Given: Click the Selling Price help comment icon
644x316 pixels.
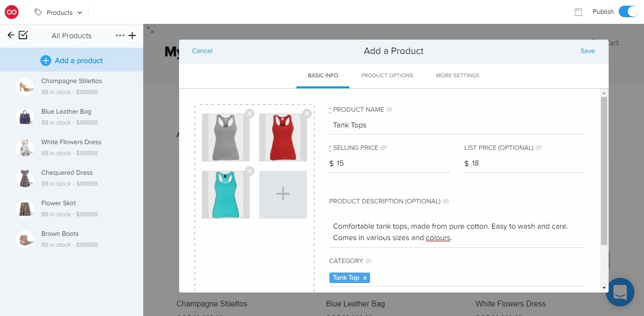Looking at the screenshot, I should tap(383, 148).
